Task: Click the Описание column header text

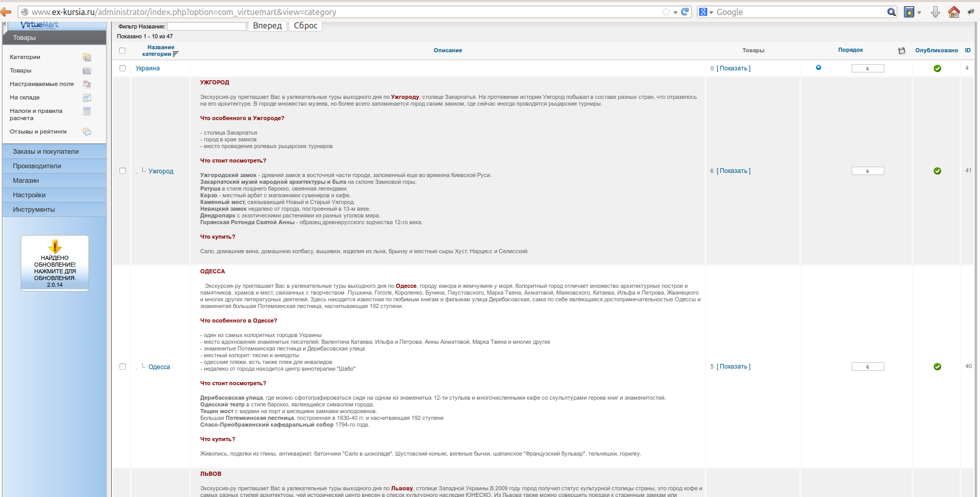Action: pos(448,50)
